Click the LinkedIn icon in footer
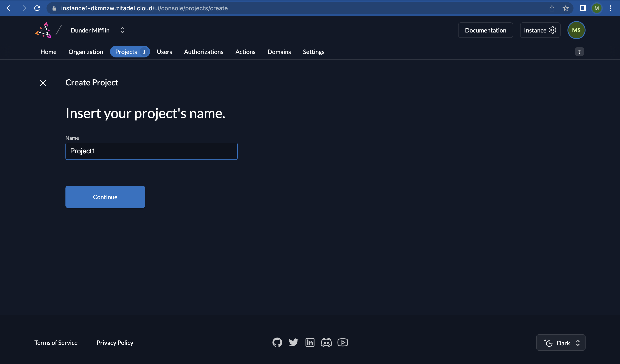620x364 pixels. pos(310,342)
